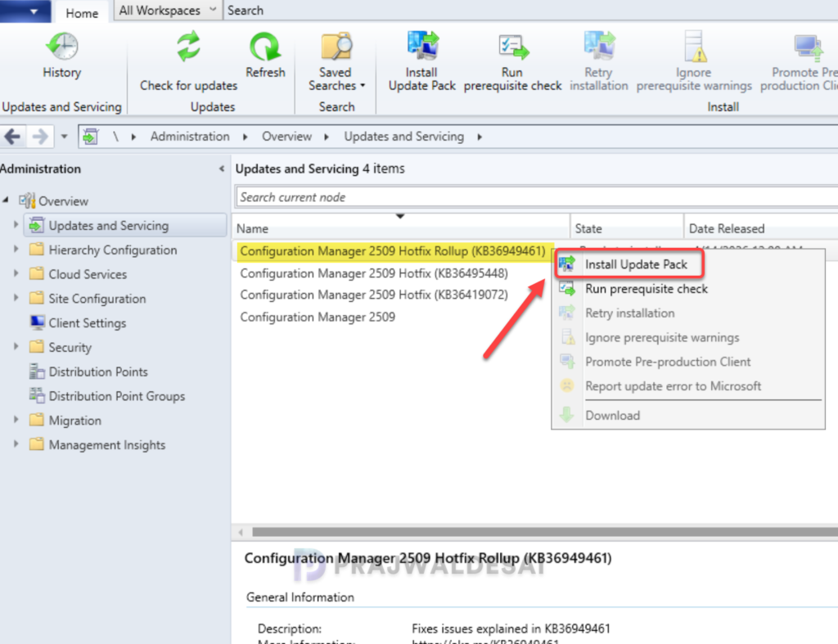Image resolution: width=838 pixels, height=644 pixels.
Task: Choose Run prerequisite check in context menu
Action: pyautogui.click(x=687, y=289)
